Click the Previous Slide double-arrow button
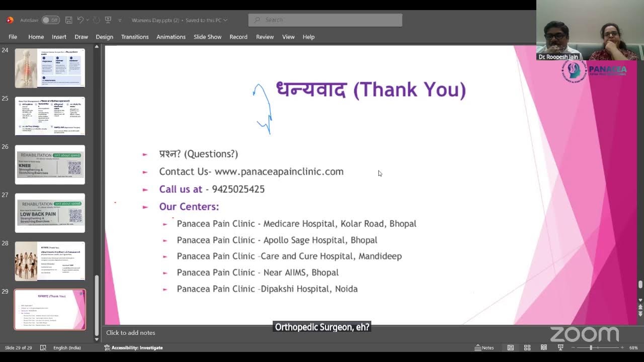 click(640, 306)
